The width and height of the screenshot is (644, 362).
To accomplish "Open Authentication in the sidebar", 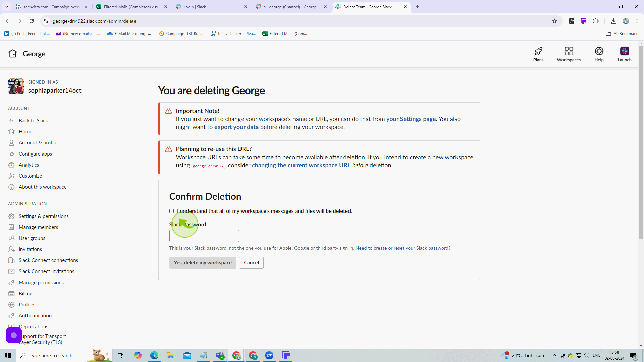I will pyautogui.click(x=35, y=316).
